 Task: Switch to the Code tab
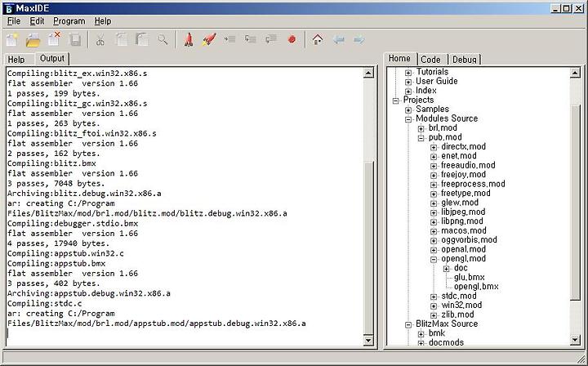pos(430,60)
